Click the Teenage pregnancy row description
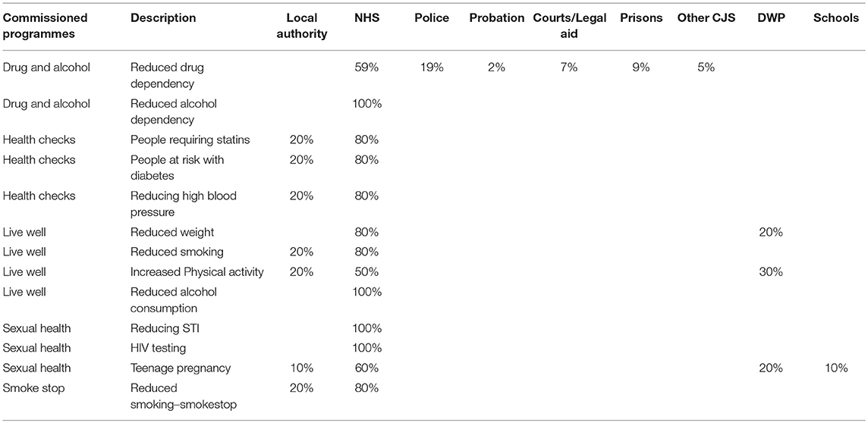Image resolution: width=868 pixels, height=423 pixels. pos(181,368)
